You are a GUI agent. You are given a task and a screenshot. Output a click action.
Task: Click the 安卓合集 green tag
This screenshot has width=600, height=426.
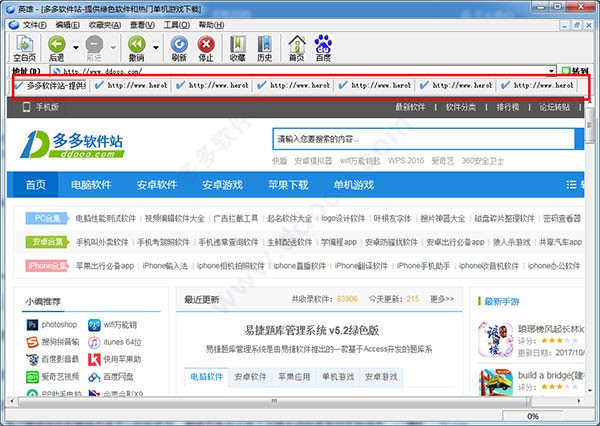coord(47,242)
